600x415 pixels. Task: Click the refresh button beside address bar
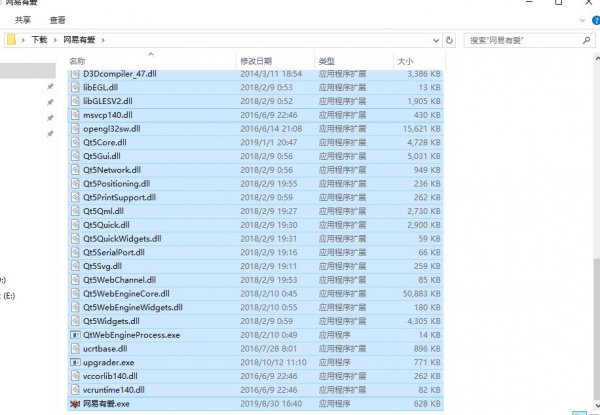pyautogui.click(x=450, y=40)
